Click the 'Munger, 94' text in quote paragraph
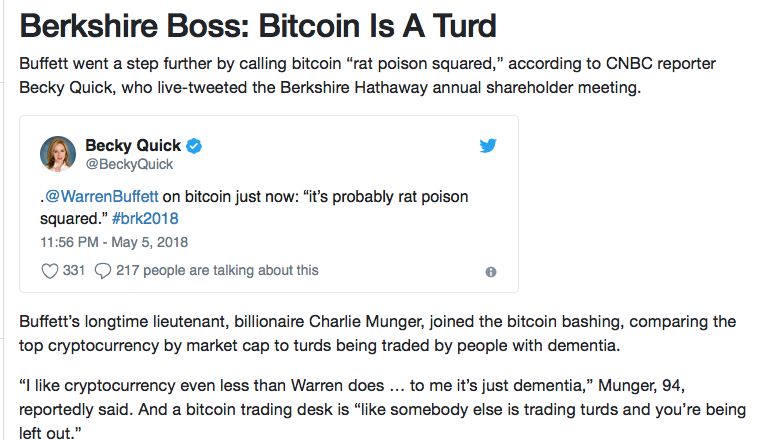768x440 pixels. (640, 386)
